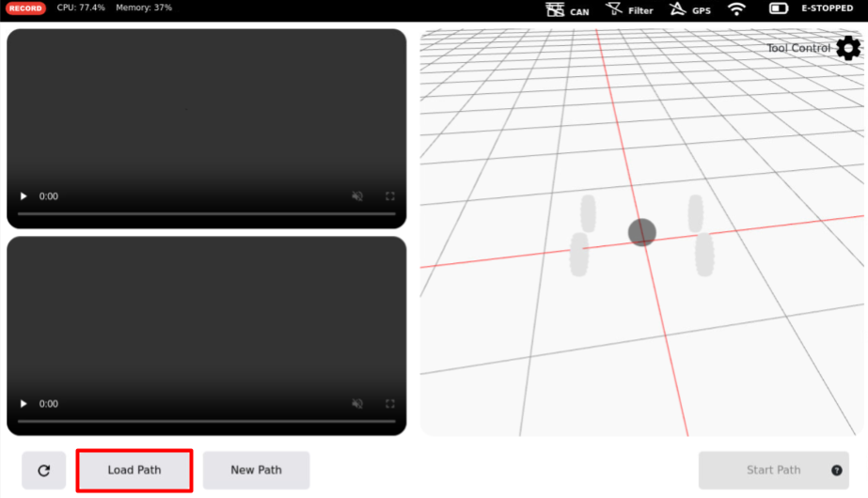Unmute the top video feed
Viewport: 868px width, 498px height.
[357, 196]
